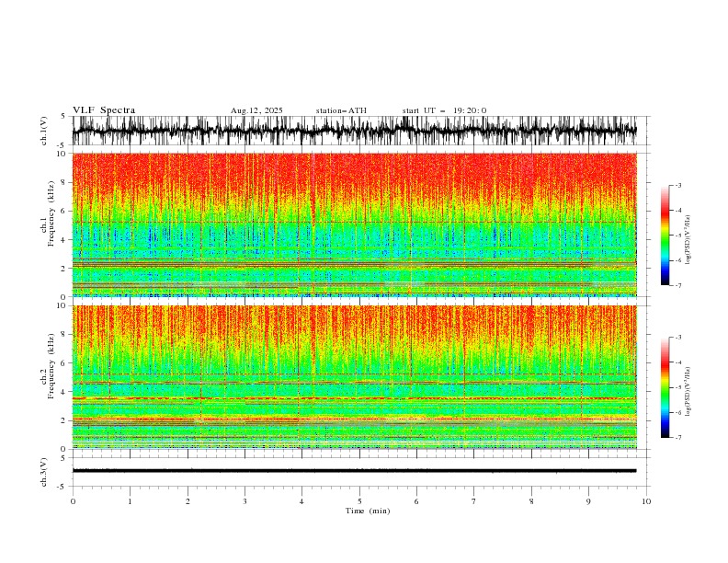Image resolution: width=728 pixels, height=563 pixels.
Task: Click the "-6" tick on ch.2 colorbar
Action: 678,412
